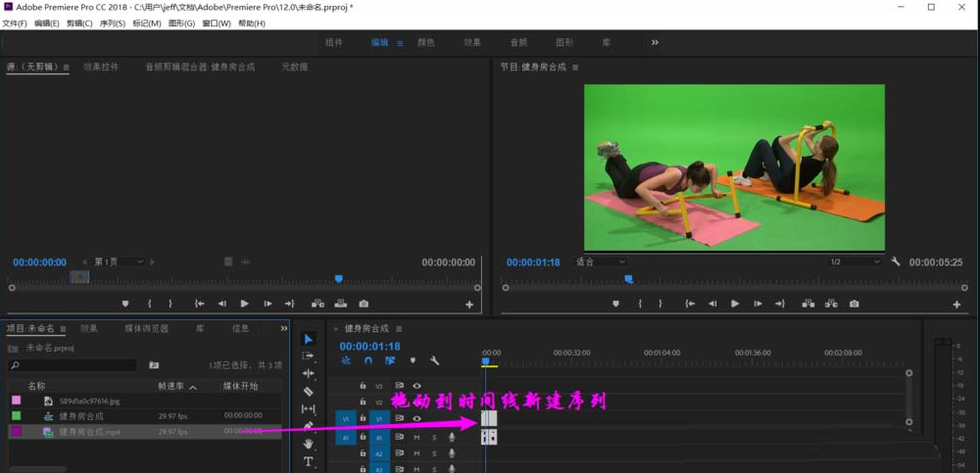The height and width of the screenshot is (473, 980).
Task: Open the 剪辑(C) menu
Action: click(x=79, y=23)
